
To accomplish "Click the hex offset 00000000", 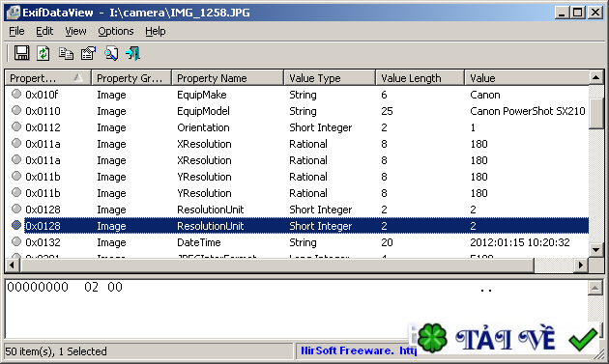I will [38, 287].
